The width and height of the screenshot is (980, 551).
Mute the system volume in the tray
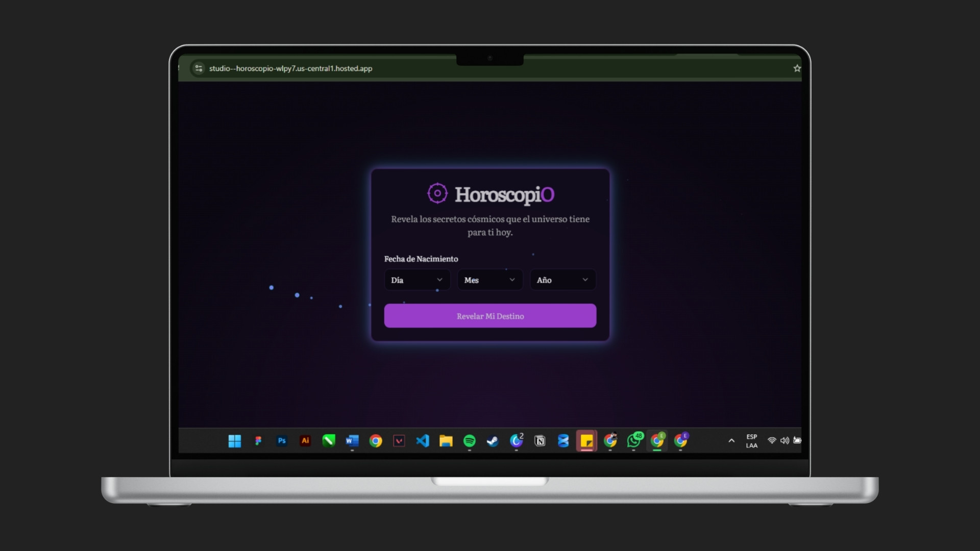[784, 441]
